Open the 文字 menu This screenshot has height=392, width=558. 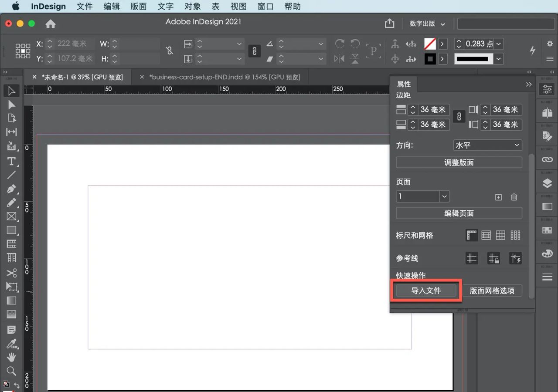tap(165, 6)
